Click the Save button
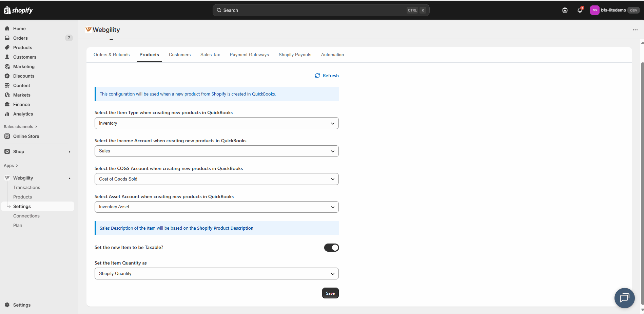The image size is (644, 314). click(330, 293)
